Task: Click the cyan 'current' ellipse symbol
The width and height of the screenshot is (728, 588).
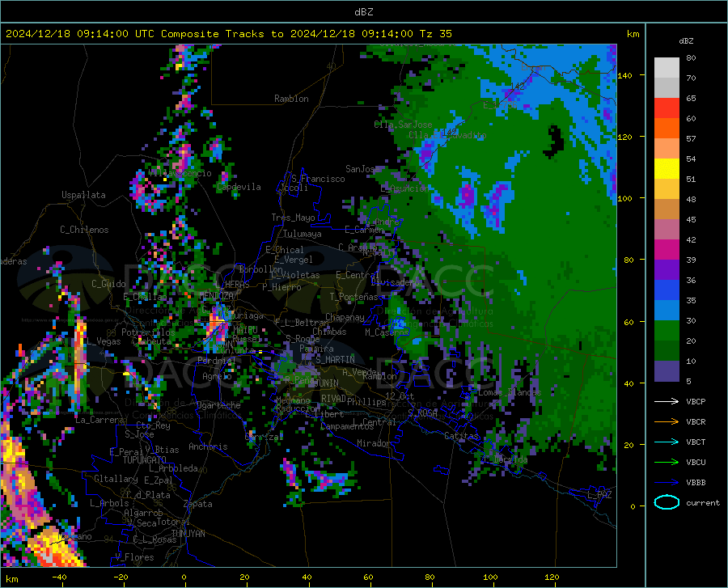Action: 667,502
